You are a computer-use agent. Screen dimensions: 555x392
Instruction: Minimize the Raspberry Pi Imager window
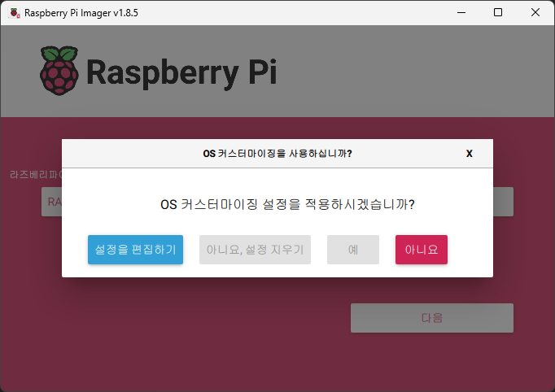click(461, 12)
